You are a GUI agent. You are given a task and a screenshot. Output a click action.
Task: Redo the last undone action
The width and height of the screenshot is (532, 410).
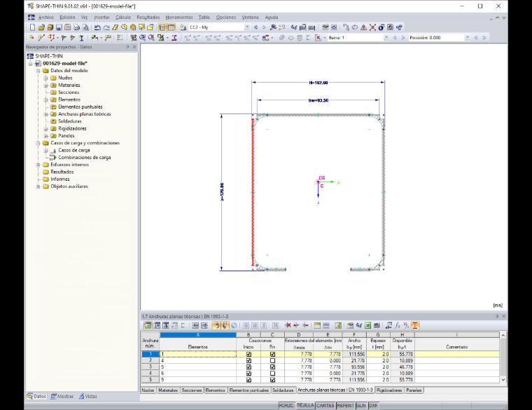(106, 27)
